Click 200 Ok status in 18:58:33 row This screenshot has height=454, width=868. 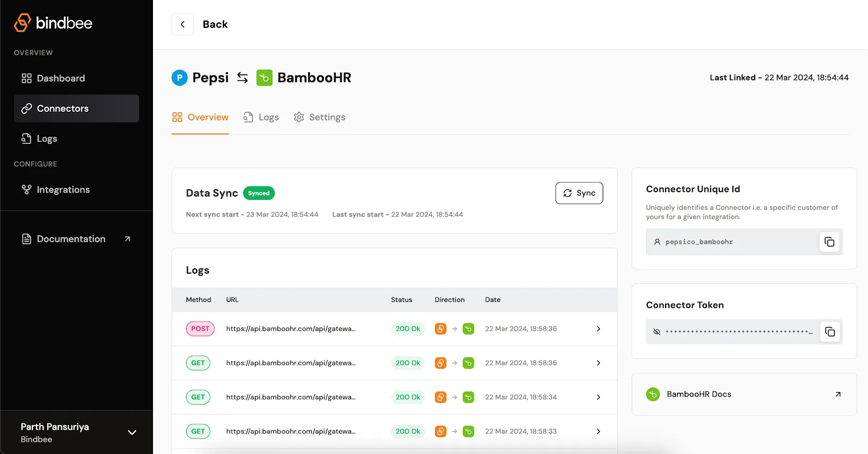click(408, 431)
